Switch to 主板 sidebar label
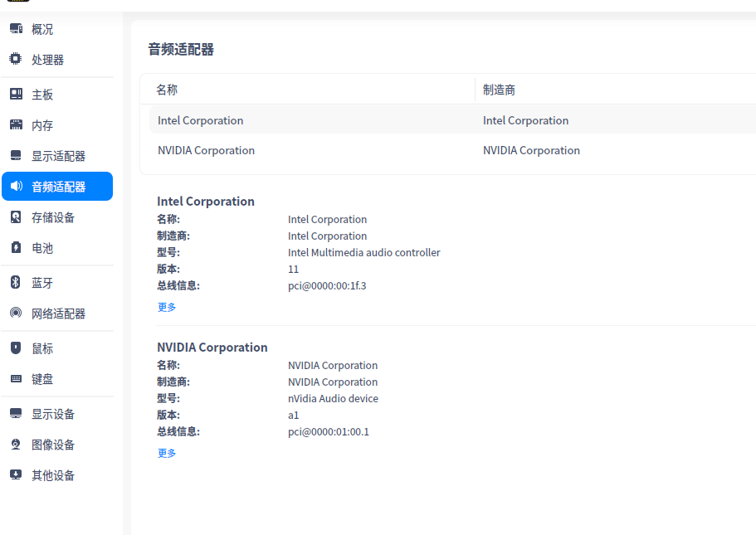 42,95
